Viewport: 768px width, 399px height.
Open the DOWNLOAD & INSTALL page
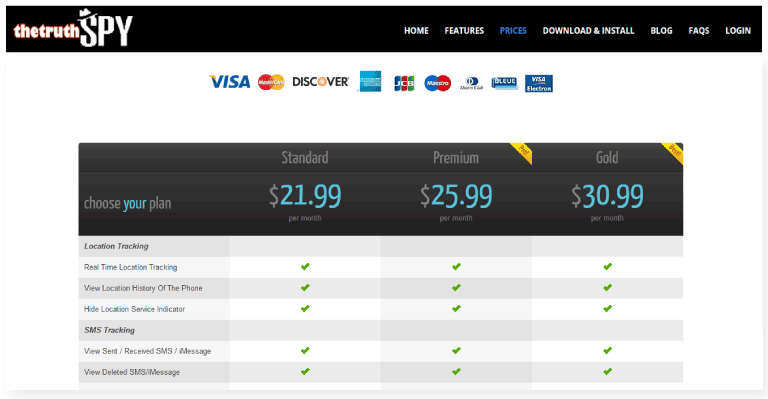588,31
